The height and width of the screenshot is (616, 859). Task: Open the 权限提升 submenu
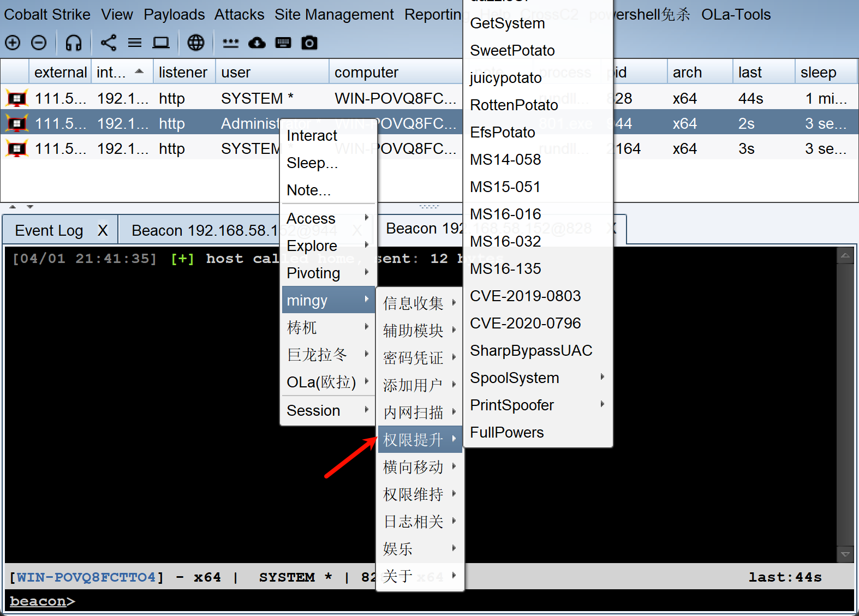(x=420, y=439)
